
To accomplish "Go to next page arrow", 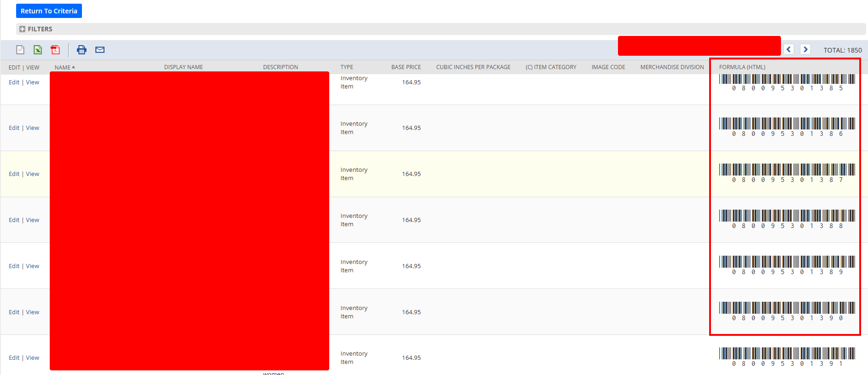I will (x=805, y=49).
